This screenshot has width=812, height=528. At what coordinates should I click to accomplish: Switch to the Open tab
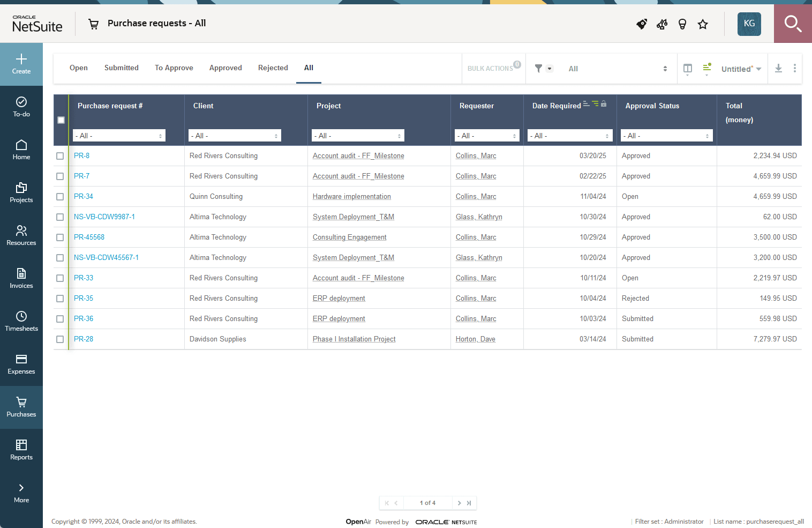click(x=79, y=68)
